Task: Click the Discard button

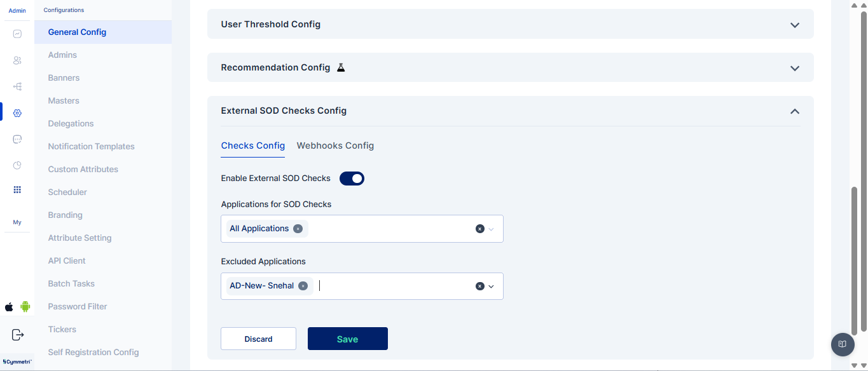Action: point(258,339)
